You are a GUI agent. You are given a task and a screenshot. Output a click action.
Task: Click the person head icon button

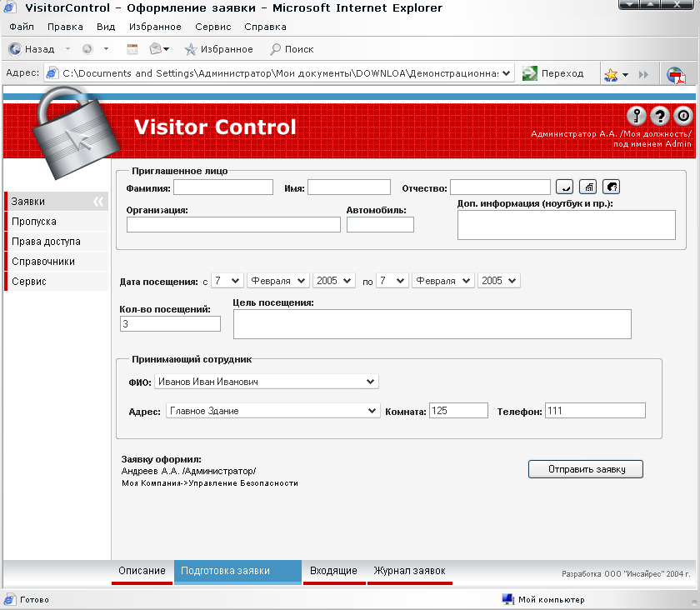pos(611,187)
